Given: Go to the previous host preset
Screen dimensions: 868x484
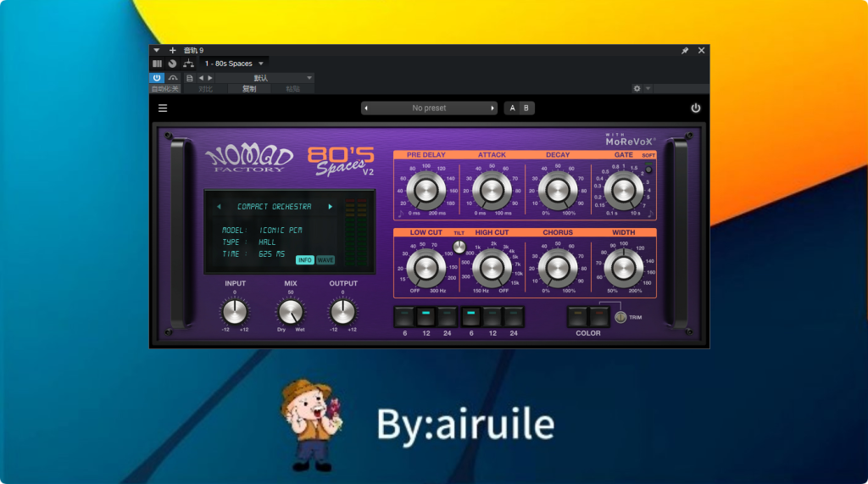Looking at the screenshot, I should coord(201,78).
